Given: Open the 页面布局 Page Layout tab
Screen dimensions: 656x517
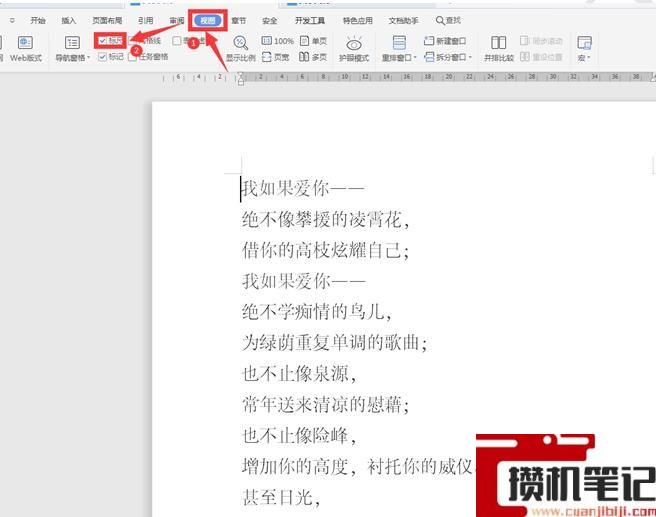Looking at the screenshot, I should pyautogui.click(x=107, y=20).
